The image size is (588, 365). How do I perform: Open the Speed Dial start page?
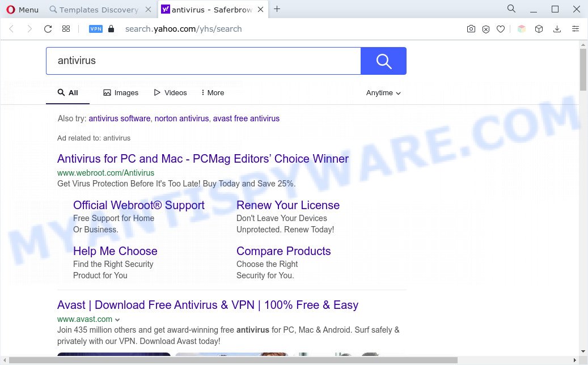66,29
